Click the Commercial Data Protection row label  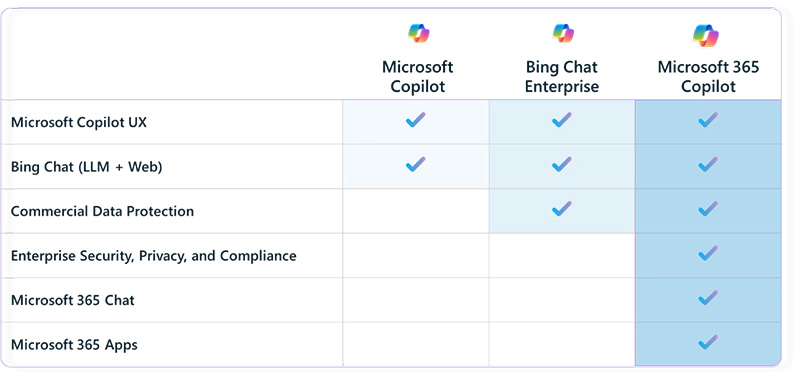[103, 211]
